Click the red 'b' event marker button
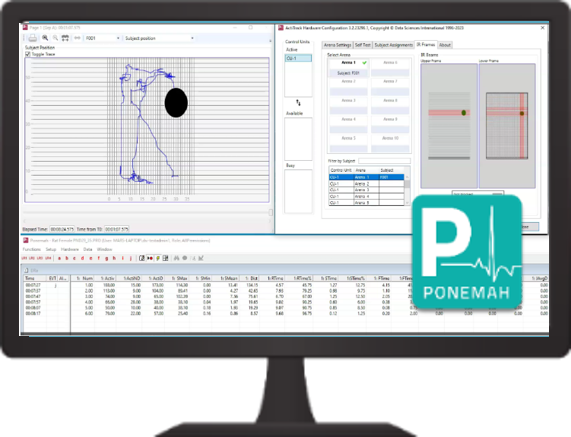This screenshot has width=571, height=437. (x=67, y=258)
